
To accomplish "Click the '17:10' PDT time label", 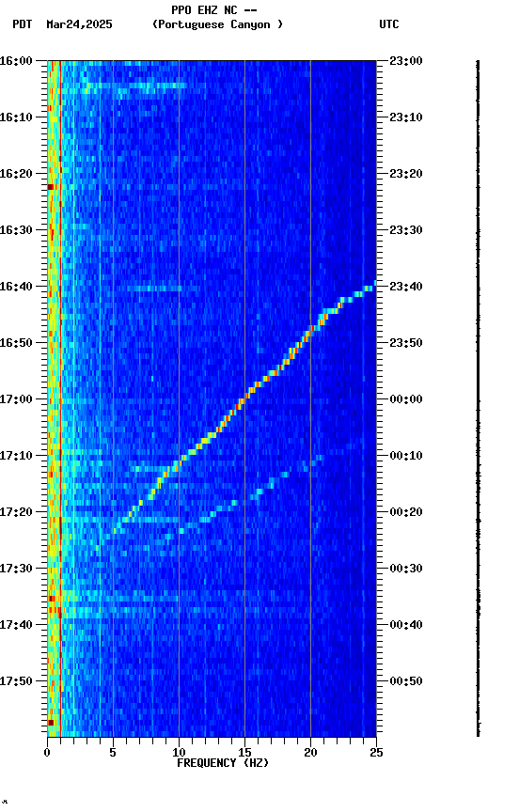I will tap(16, 456).
